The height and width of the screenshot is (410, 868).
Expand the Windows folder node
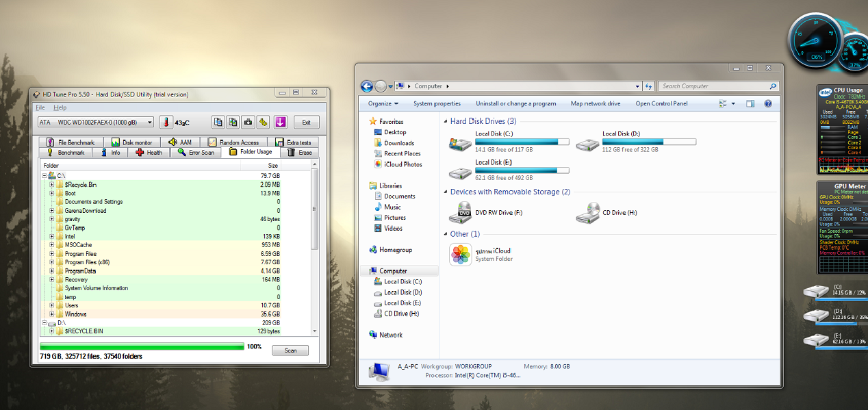coord(51,314)
